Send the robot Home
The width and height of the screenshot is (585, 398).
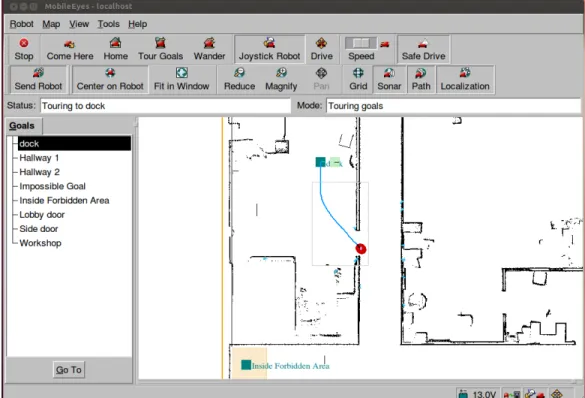tap(116, 49)
